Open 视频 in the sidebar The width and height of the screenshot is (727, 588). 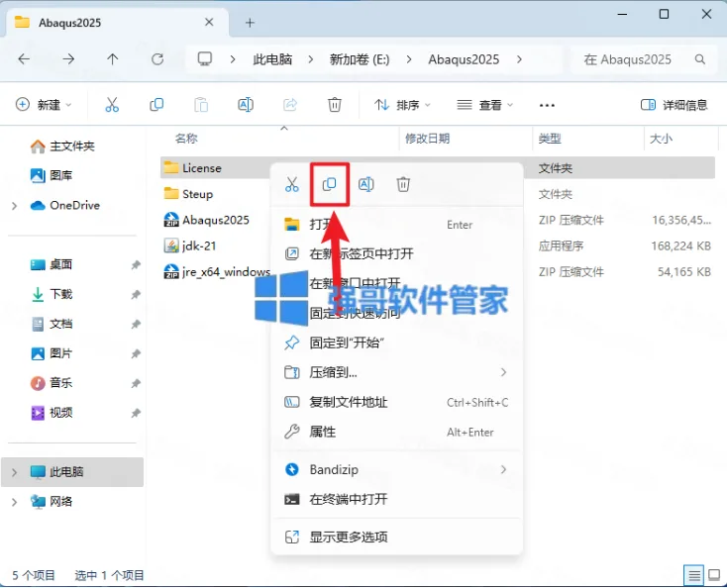pyautogui.click(x=52, y=413)
